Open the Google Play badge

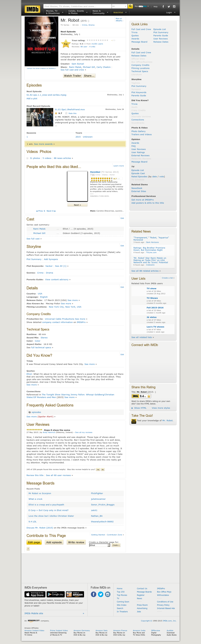(55, 594)
